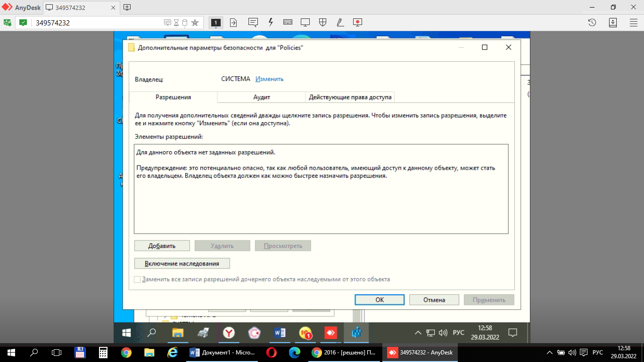644x362 pixels.
Task: Open the Разрешения tab
Action: point(173,97)
